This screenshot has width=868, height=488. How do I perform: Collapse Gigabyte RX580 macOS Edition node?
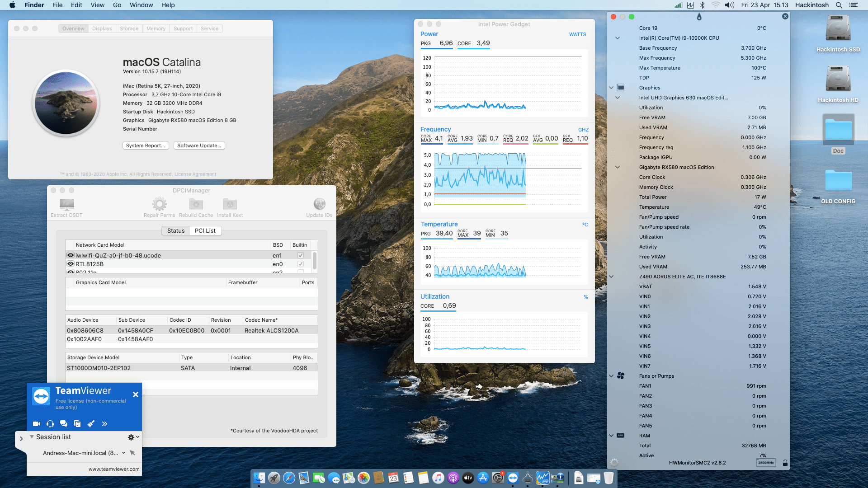tap(618, 167)
